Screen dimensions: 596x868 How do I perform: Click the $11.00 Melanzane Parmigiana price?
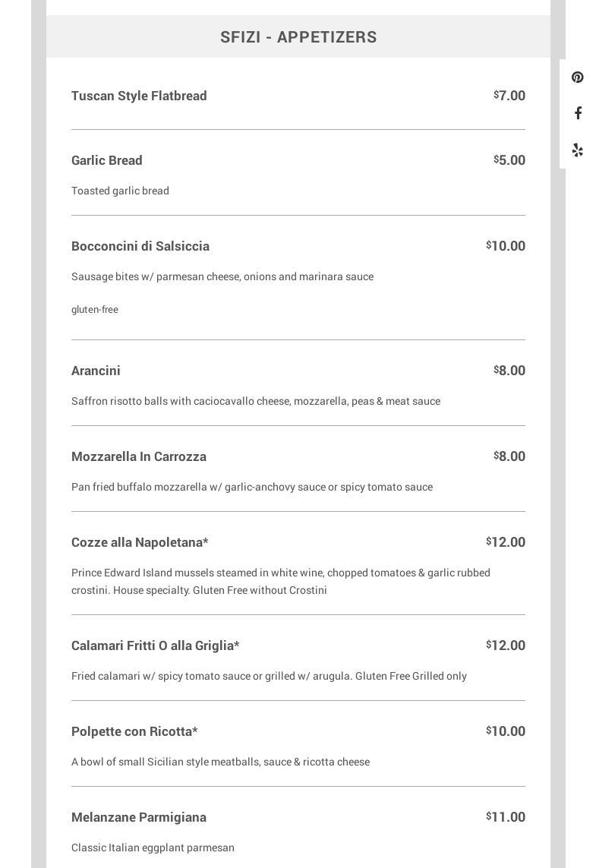point(506,817)
